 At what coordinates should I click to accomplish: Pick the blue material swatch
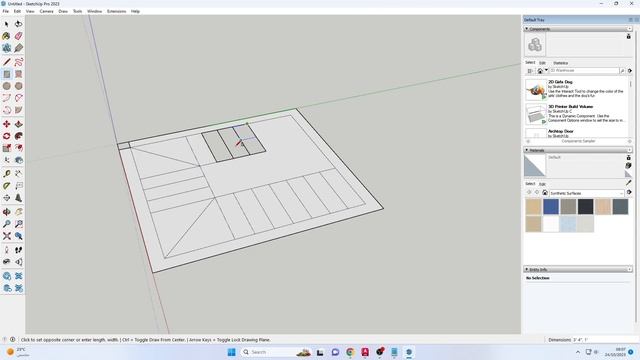[x=551, y=207]
